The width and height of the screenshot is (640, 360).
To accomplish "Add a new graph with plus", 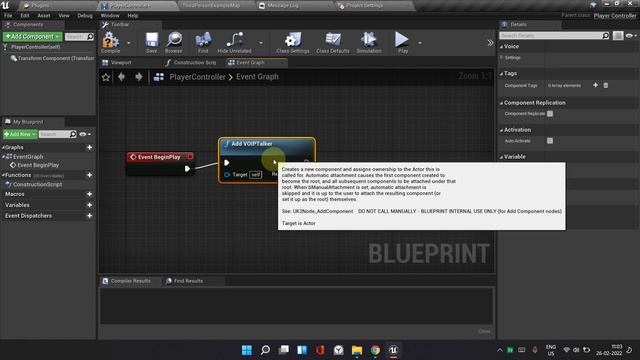I will point(89,147).
